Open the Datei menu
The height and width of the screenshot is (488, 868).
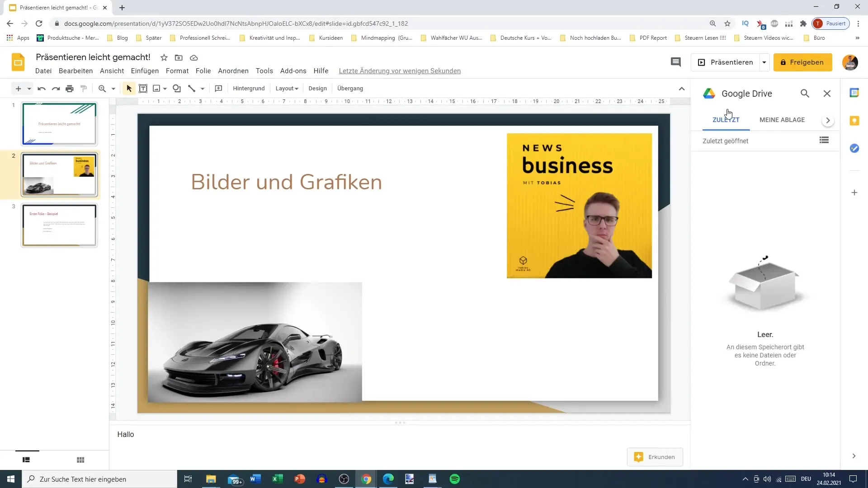pos(43,71)
